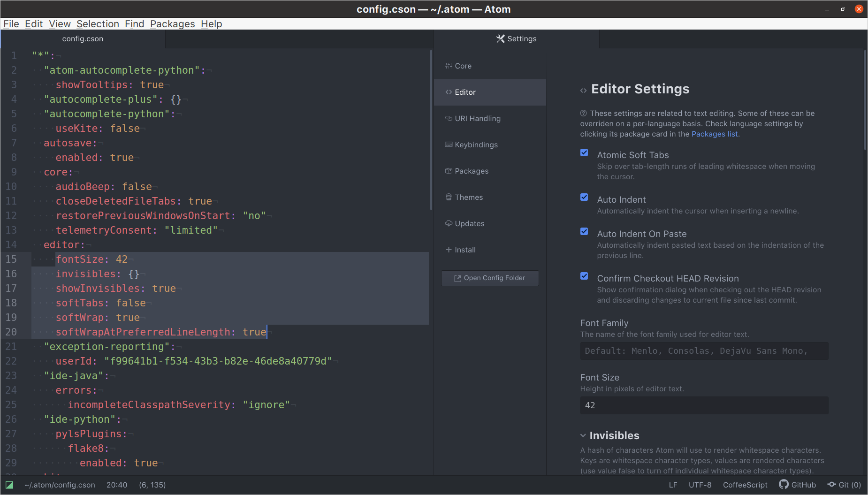The width and height of the screenshot is (868, 495).
Task: Open the Help menu
Action: pyautogui.click(x=211, y=24)
